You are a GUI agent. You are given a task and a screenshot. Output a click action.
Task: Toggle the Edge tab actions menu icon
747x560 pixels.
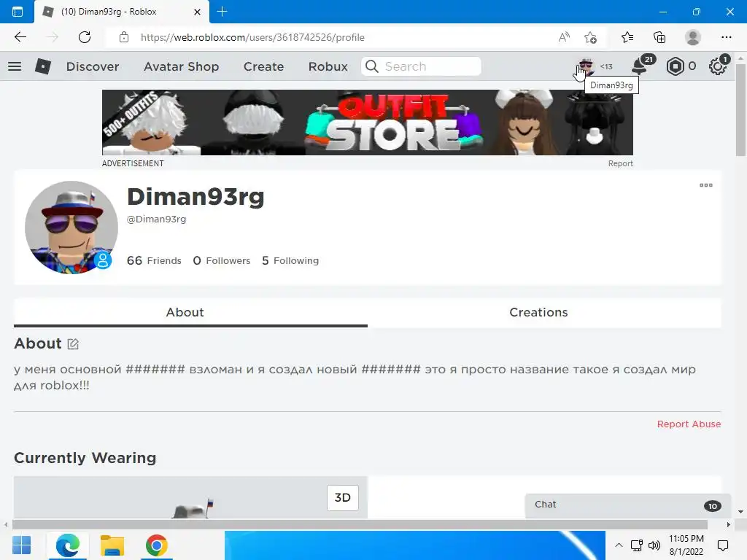click(18, 12)
